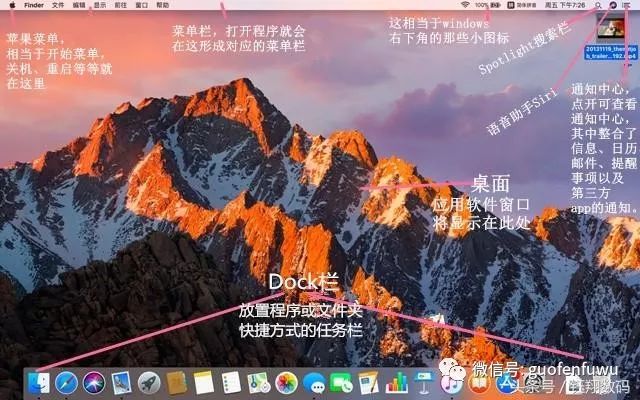Open the 文件 menu
Viewport: 640px width, 400px height.
[58, 5]
